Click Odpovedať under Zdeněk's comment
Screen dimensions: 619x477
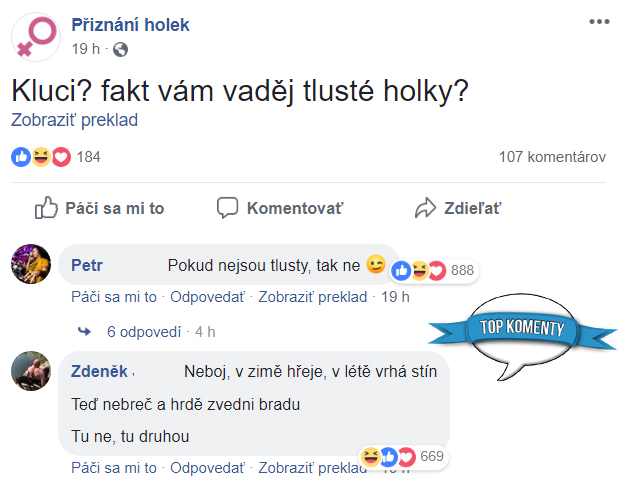(x=207, y=467)
